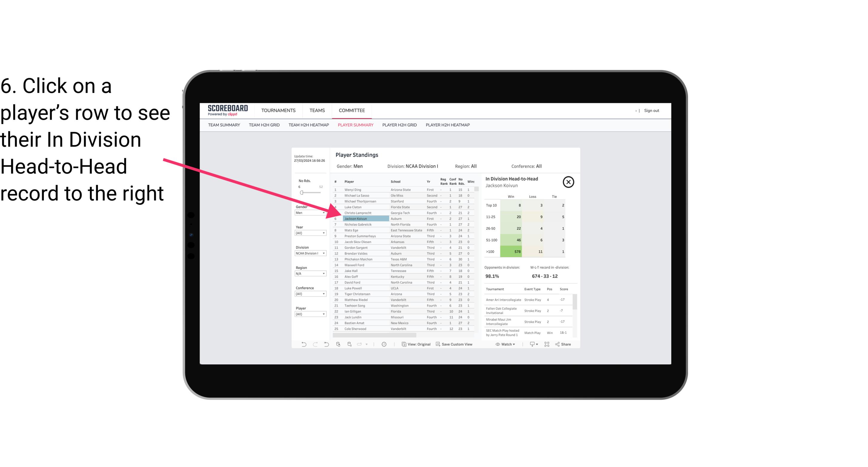
Task: Drag the No Rounds range slider
Action: 301,192
